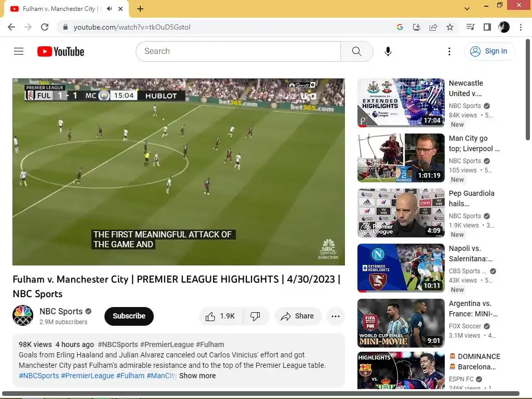The image size is (532, 399).
Task: Click the 98K views count text
Action: click(x=35, y=344)
